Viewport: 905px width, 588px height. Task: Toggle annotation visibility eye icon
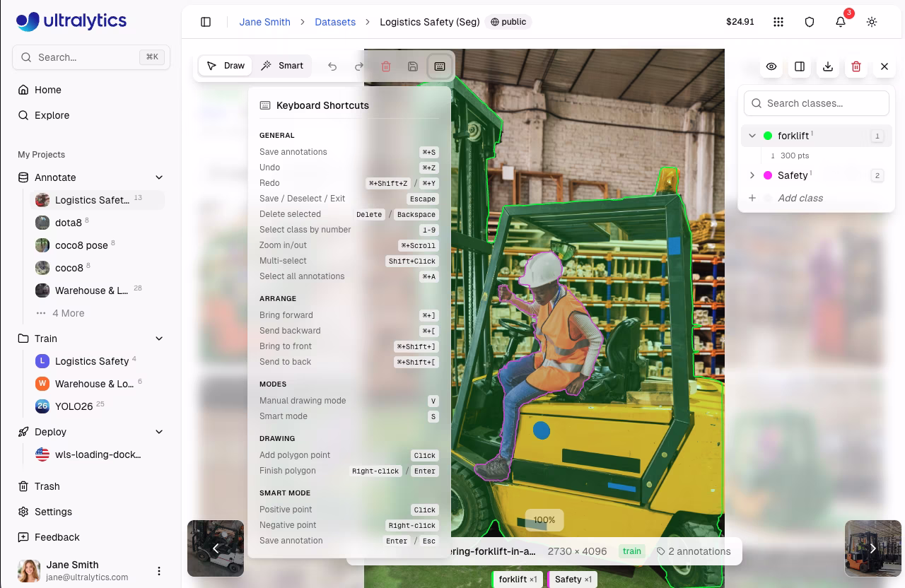(x=771, y=66)
